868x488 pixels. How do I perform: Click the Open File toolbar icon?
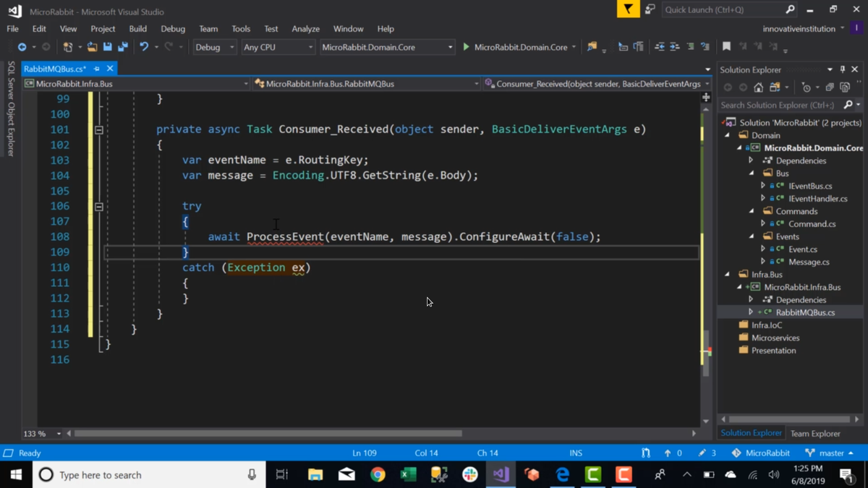click(92, 47)
